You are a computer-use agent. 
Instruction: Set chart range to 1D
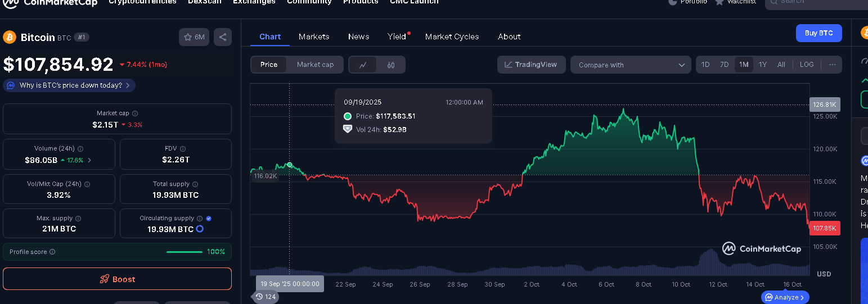pos(705,65)
